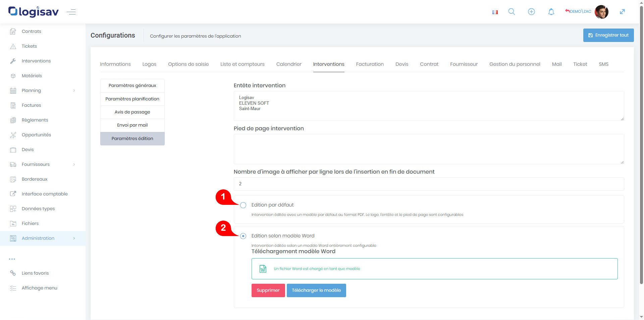Open Tickets via the warning triangle icon
Screen dimensions: 644x320
pos(13,46)
